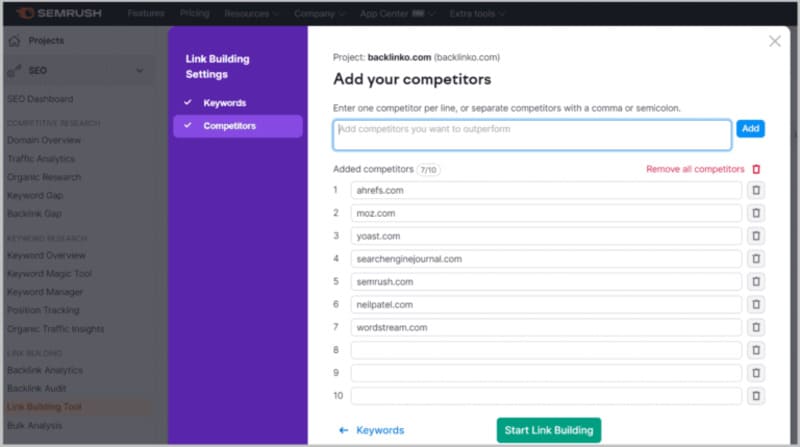Go to the Keywords settings step
Image resolution: width=800 pixels, height=447 pixels.
tap(224, 103)
